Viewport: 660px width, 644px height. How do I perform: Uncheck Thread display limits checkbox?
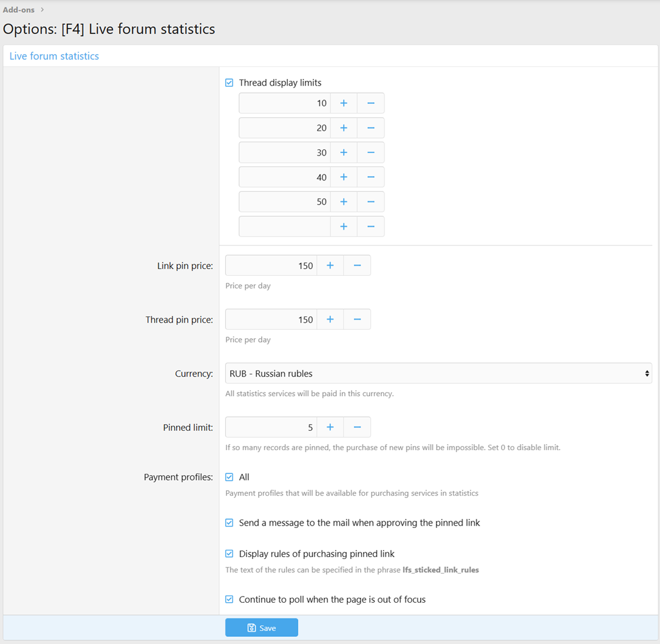(230, 83)
